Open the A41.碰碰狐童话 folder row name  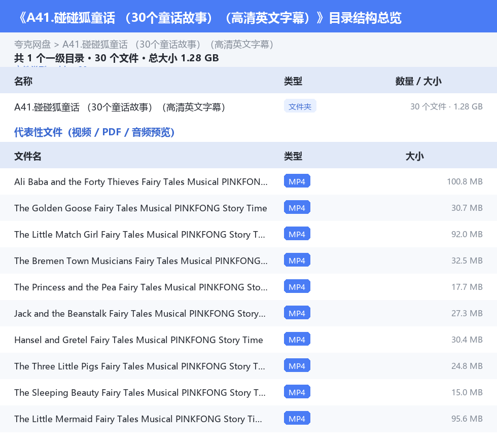coord(120,107)
